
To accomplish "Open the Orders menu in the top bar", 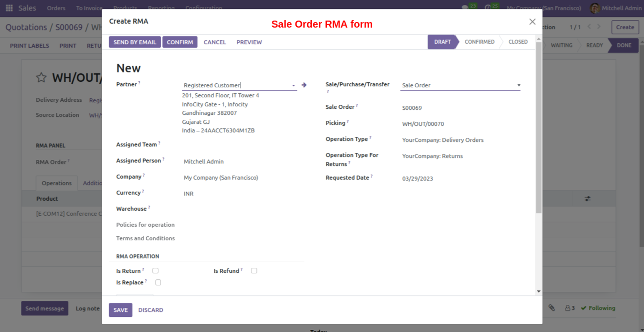I will click(56, 8).
